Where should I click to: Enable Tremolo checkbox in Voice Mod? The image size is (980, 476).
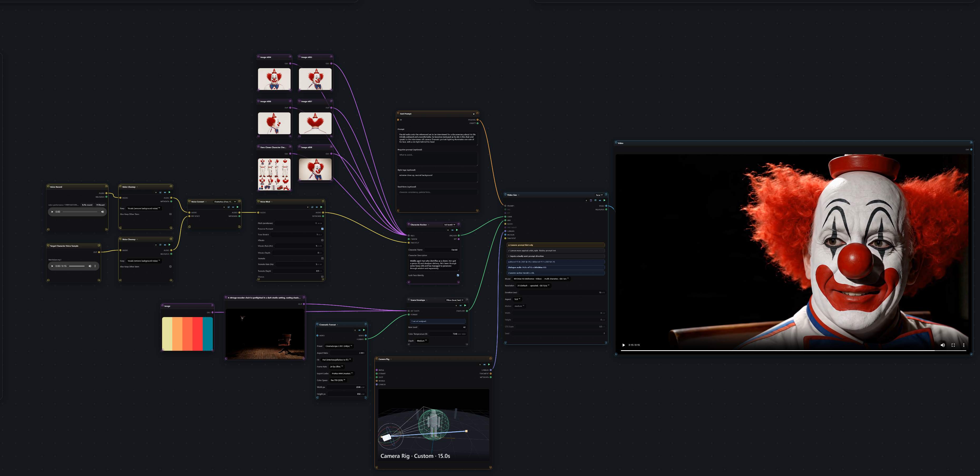(x=322, y=259)
